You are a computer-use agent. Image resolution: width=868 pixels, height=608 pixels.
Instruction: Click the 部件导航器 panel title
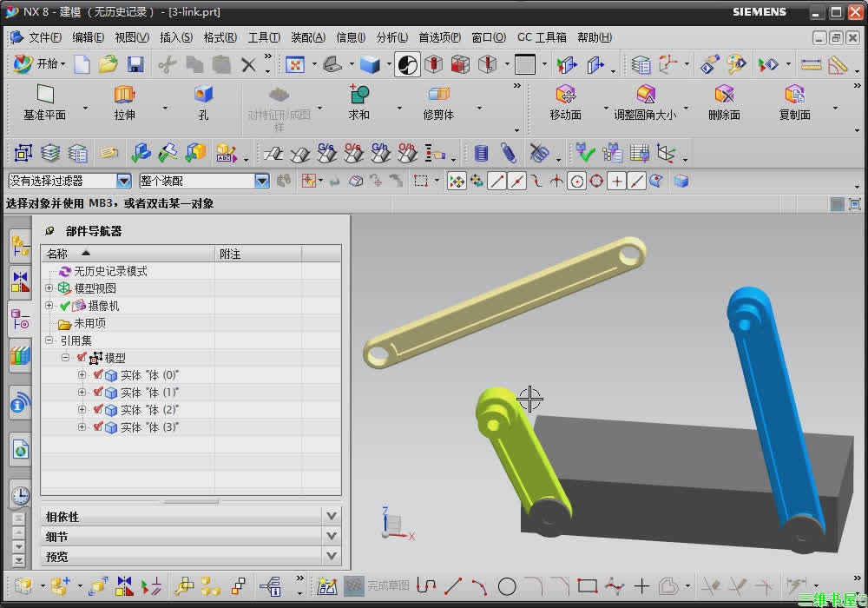point(94,231)
